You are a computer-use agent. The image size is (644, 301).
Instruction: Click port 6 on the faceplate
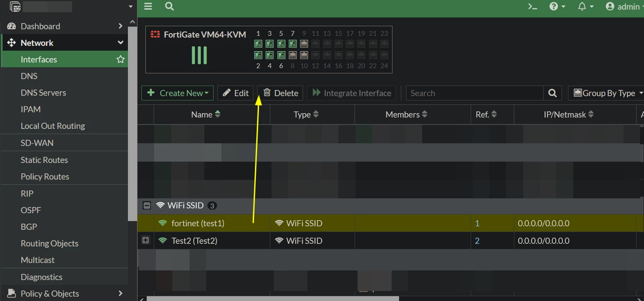click(x=281, y=55)
